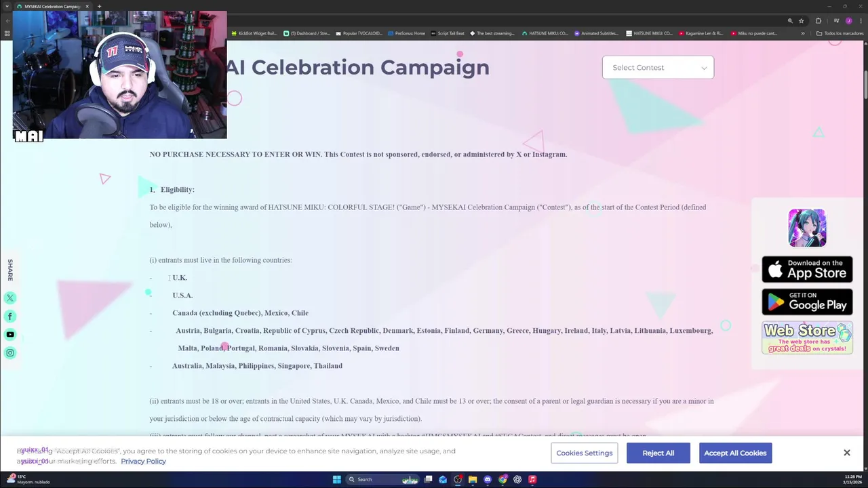Open PreSonus: Home bookmark
The width and height of the screenshot is (868, 488).
pos(406,33)
